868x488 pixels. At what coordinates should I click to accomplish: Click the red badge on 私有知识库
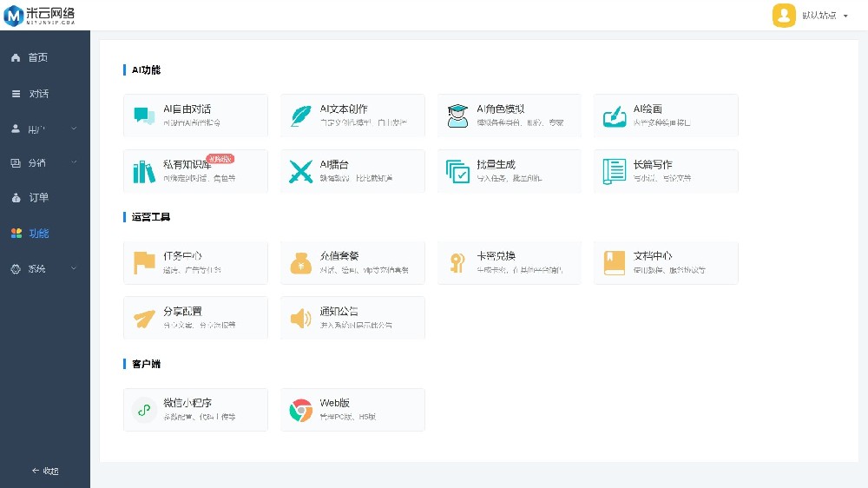coord(220,159)
